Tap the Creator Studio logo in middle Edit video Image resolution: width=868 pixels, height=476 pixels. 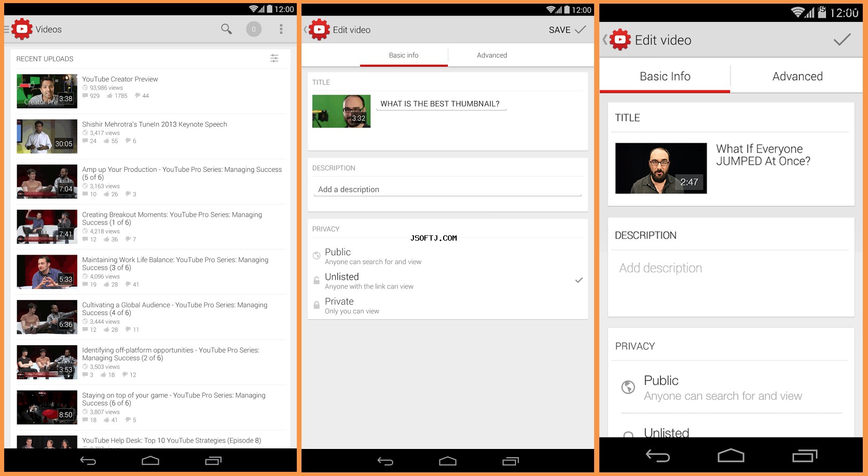319,30
